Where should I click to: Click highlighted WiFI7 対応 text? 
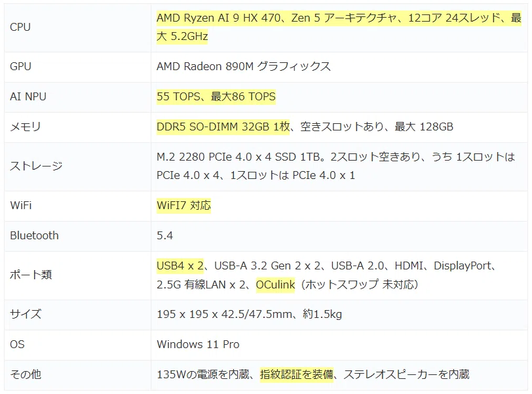point(184,205)
